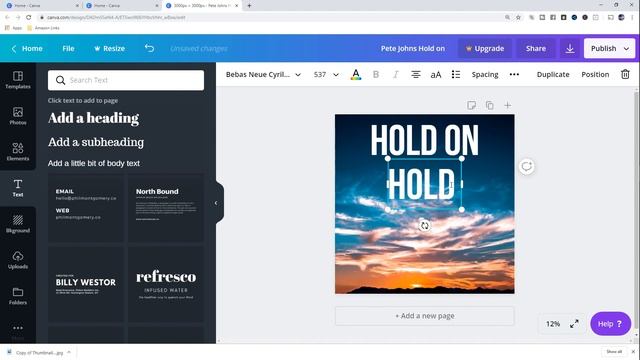Duplicate page with the copy icon
Viewport: 640px width, 360px height.
tap(489, 105)
